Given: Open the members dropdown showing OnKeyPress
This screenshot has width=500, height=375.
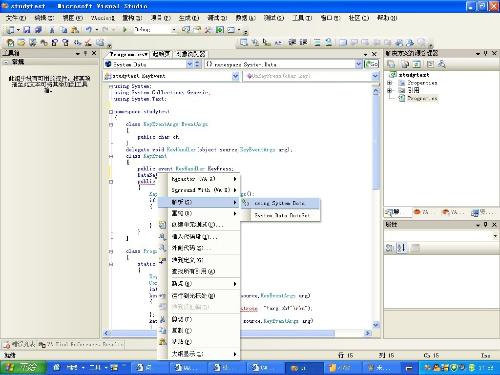Looking at the screenshot, I should tap(375, 76).
